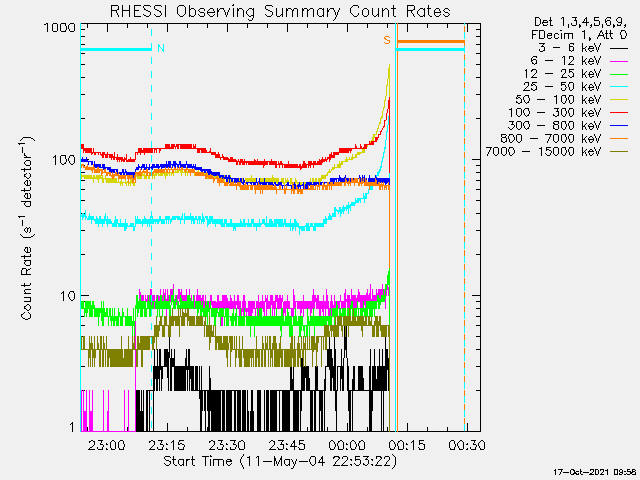Click the cyan 'N' night marker label

coord(161,48)
